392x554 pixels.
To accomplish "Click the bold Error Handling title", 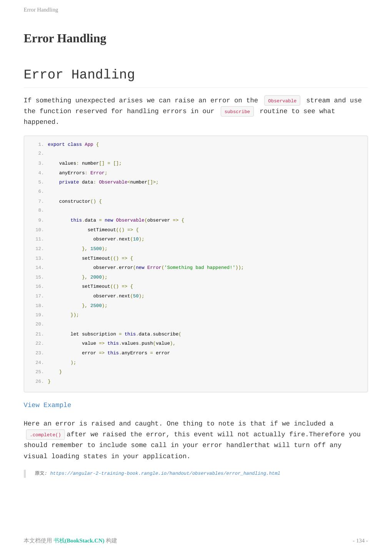I will [x=65, y=38].
